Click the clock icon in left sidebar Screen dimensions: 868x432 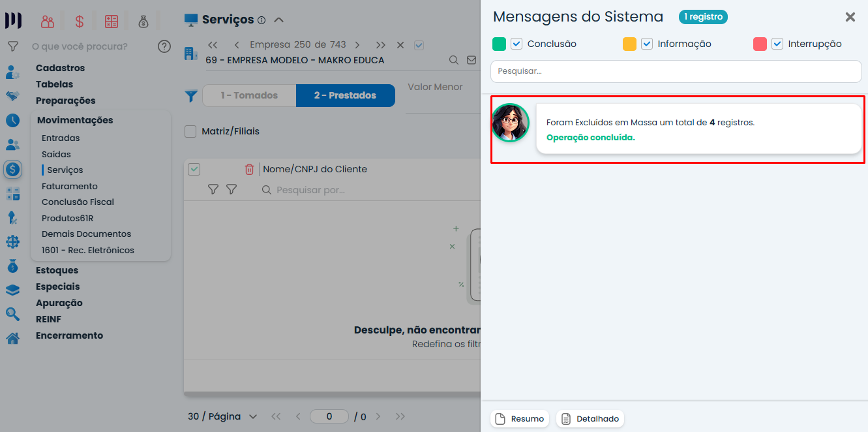coord(12,120)
